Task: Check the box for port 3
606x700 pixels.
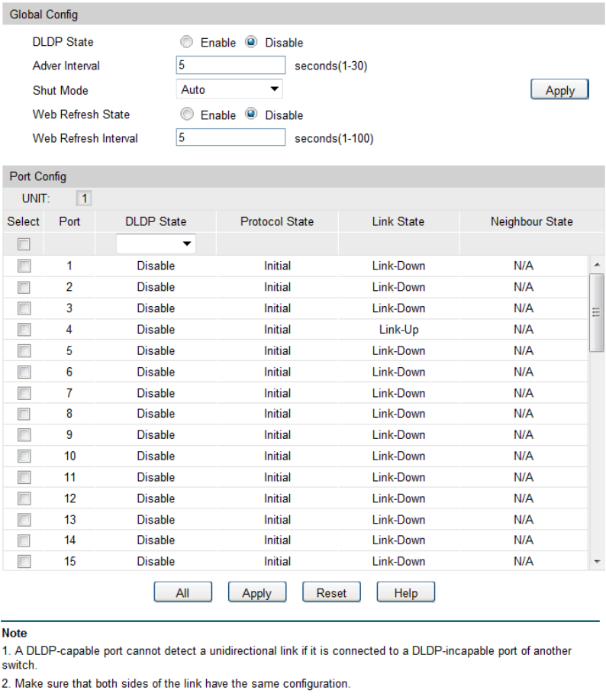Action: 24,308
